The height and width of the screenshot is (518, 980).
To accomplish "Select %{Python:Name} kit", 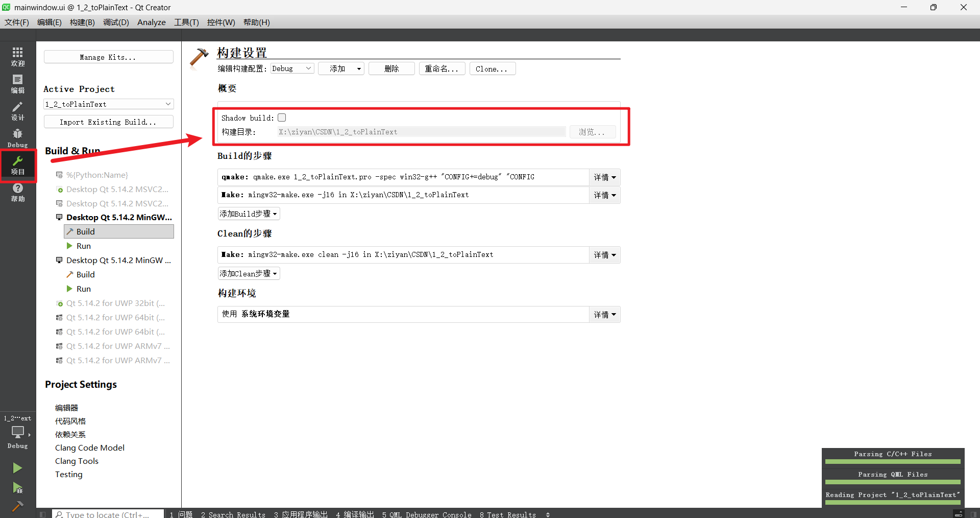I will (97, 175).
